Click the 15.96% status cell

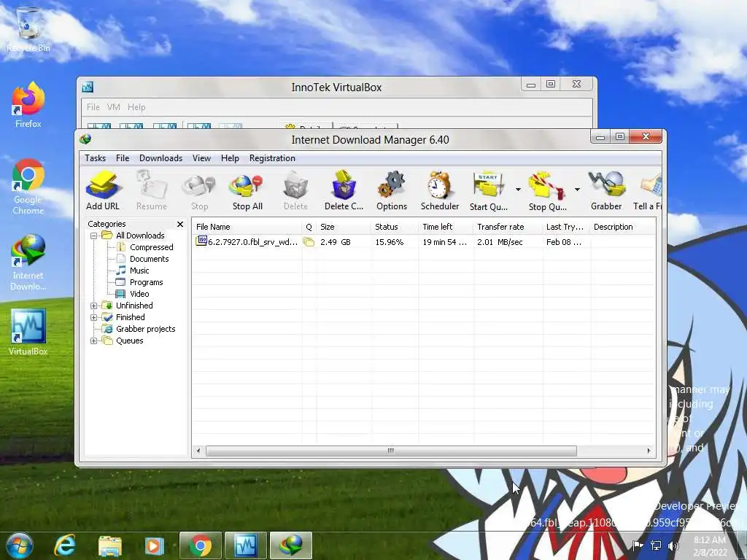click(x=390, y=242)
